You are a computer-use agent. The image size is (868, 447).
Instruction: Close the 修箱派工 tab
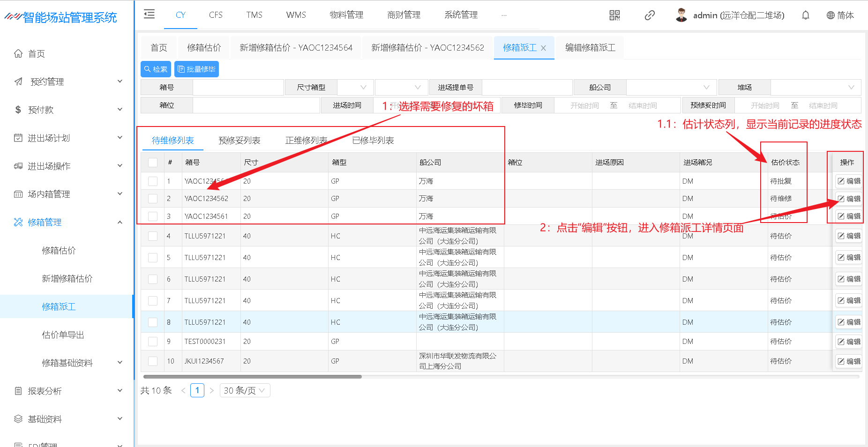point(543,48)
